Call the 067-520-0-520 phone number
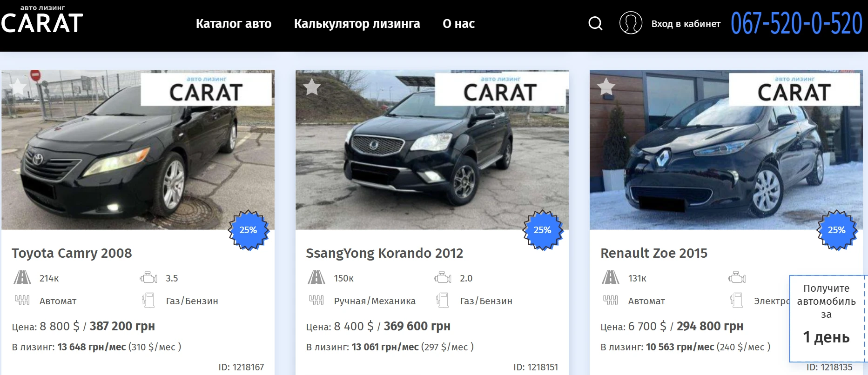The height and width of the screenshot is (375, 868). tap(796, 23)
